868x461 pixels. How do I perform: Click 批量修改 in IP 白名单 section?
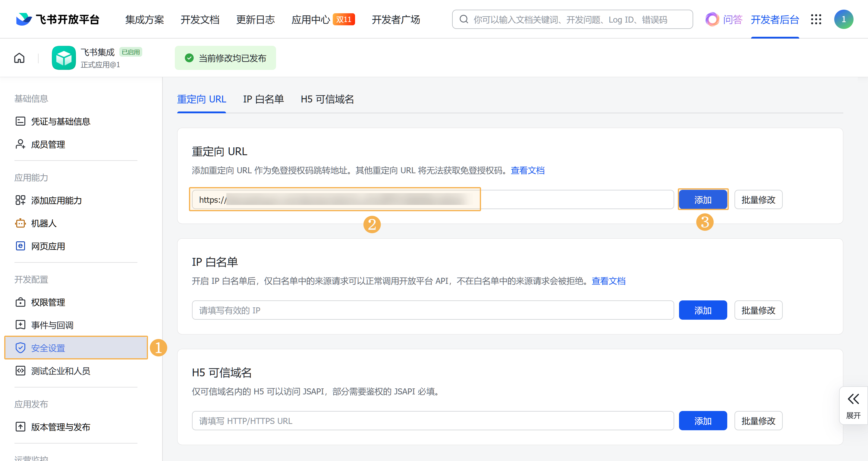coord(758,310)
